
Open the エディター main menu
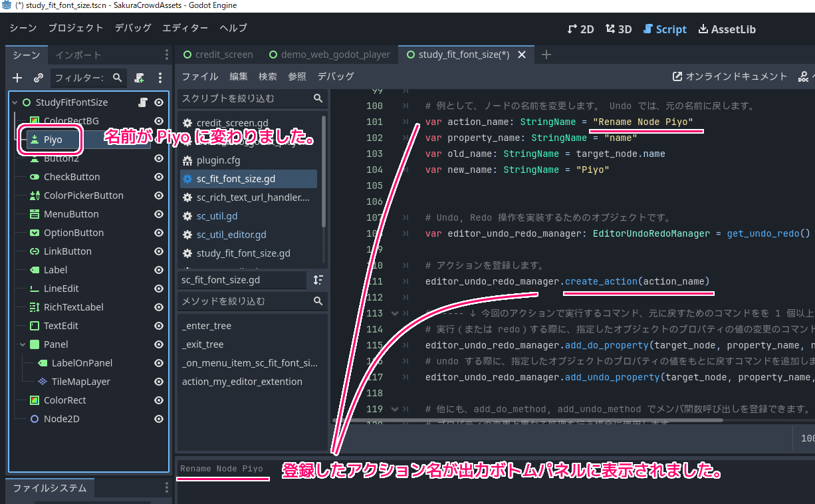coord(185,28)
